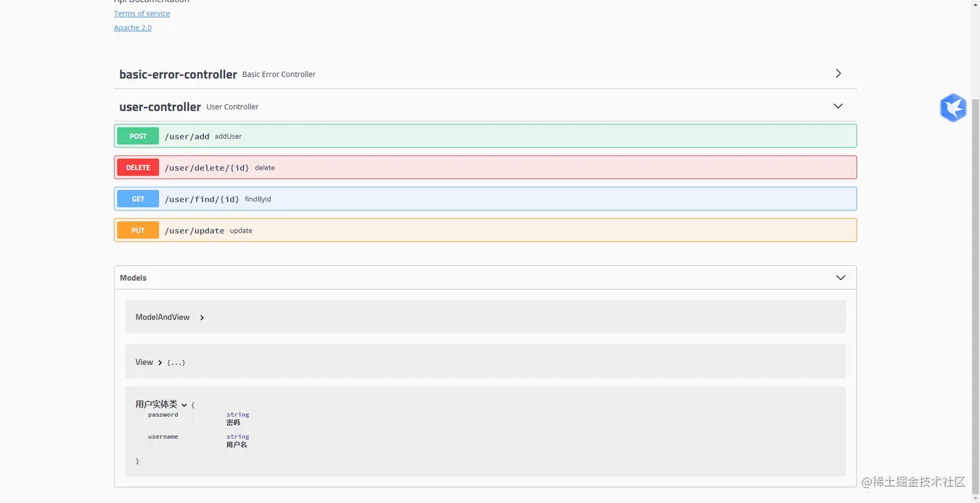Collapse the user-controller section chevron

[x=838, y=106]
